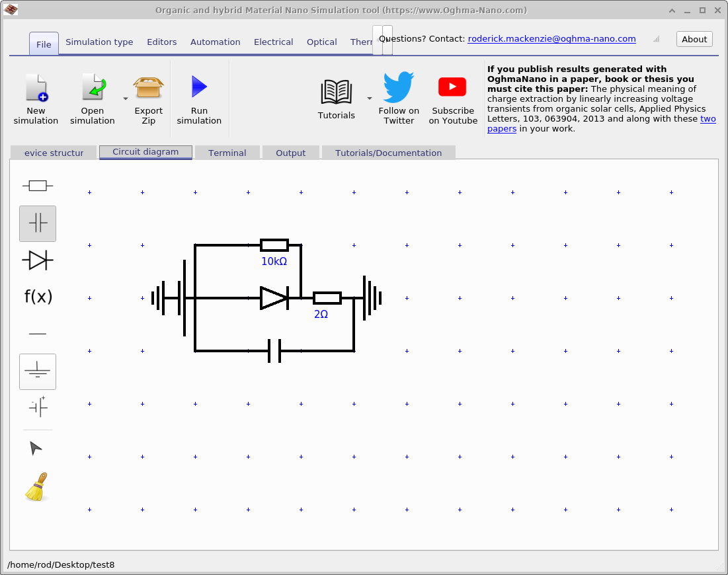Open the Tutorials dropdown menu
This screenshot has width=728, height=575.
[x=368, y=98]
